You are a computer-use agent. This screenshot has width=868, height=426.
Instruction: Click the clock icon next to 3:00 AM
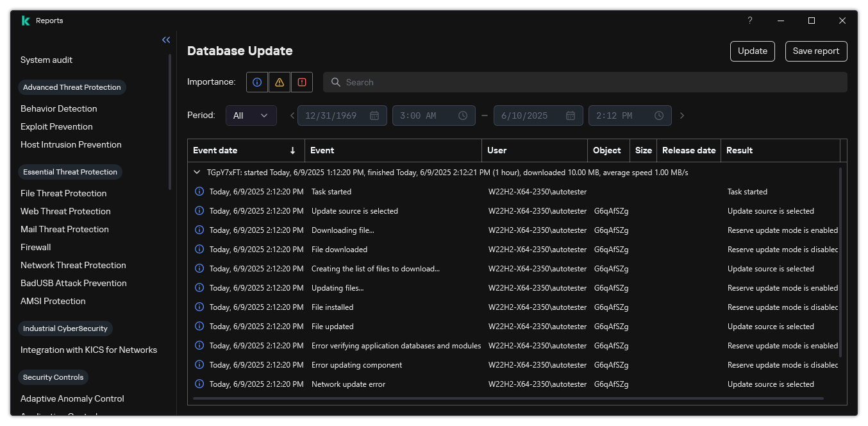(x=463, y=115)
